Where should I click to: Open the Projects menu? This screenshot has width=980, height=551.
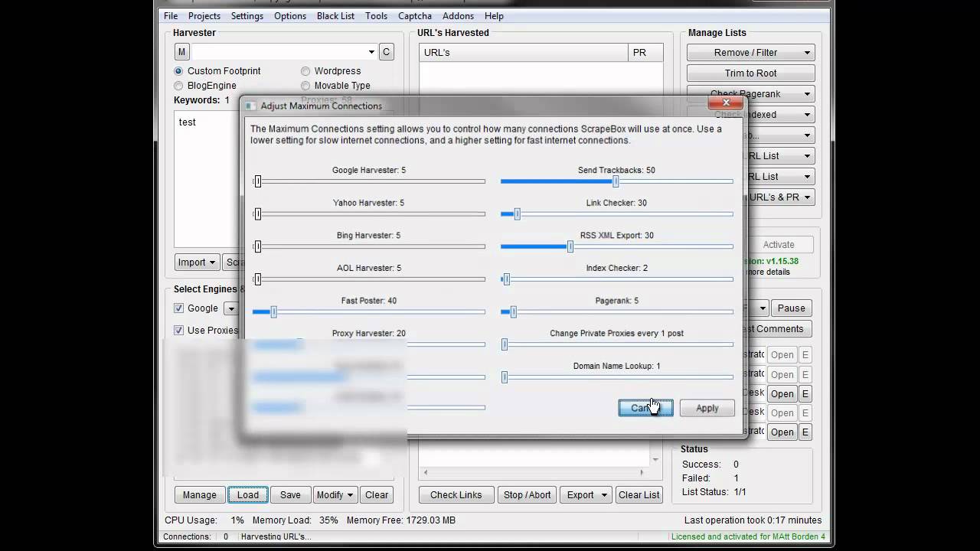pos(204,16)
